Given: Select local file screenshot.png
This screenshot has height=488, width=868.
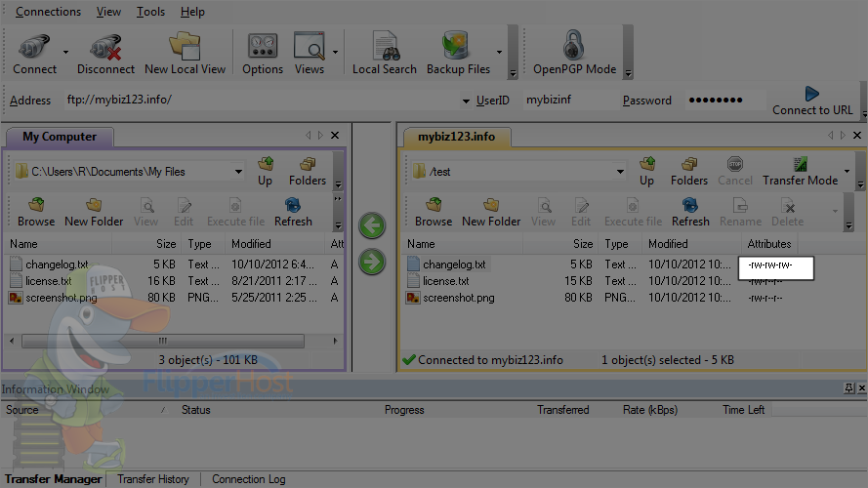Looking at the screenshot, I should tap(61, 298).
